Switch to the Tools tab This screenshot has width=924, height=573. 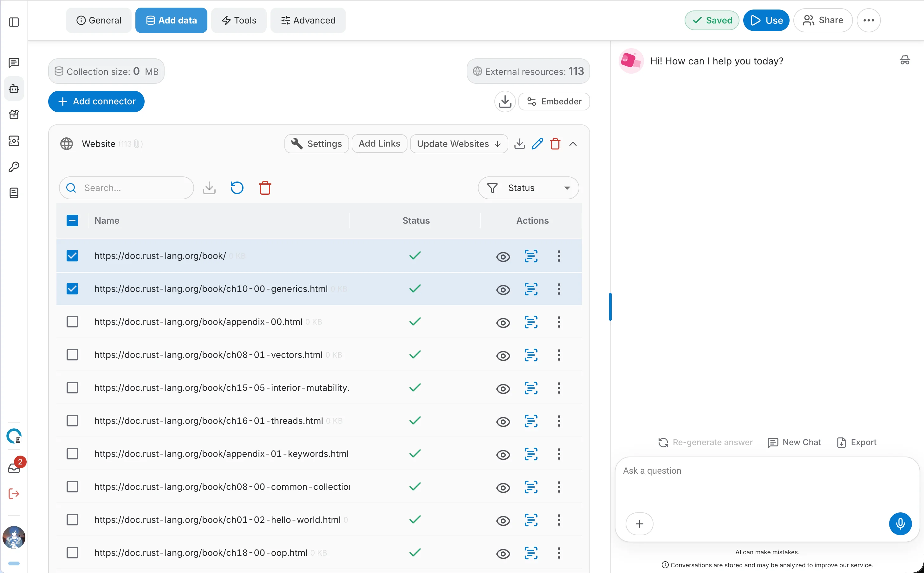pos(239,20)
